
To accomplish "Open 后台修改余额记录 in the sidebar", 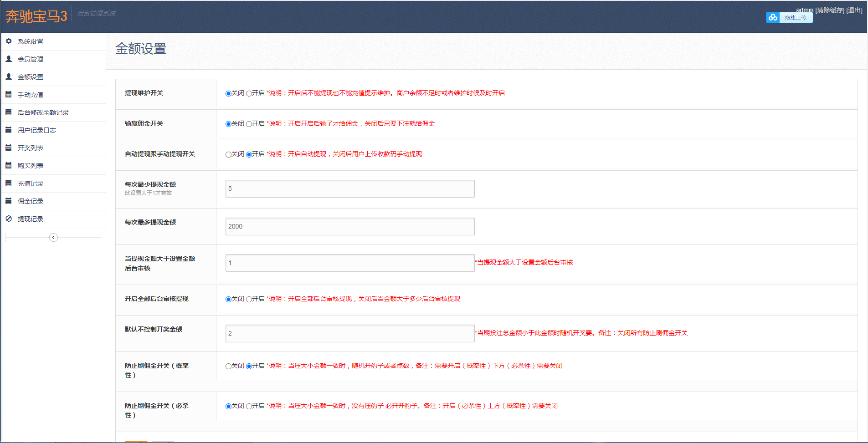I will click(x=43, y=112).
